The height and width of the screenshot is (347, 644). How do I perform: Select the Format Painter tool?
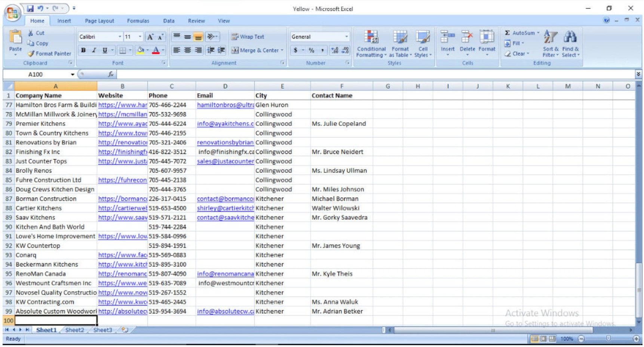click(49, 54)
